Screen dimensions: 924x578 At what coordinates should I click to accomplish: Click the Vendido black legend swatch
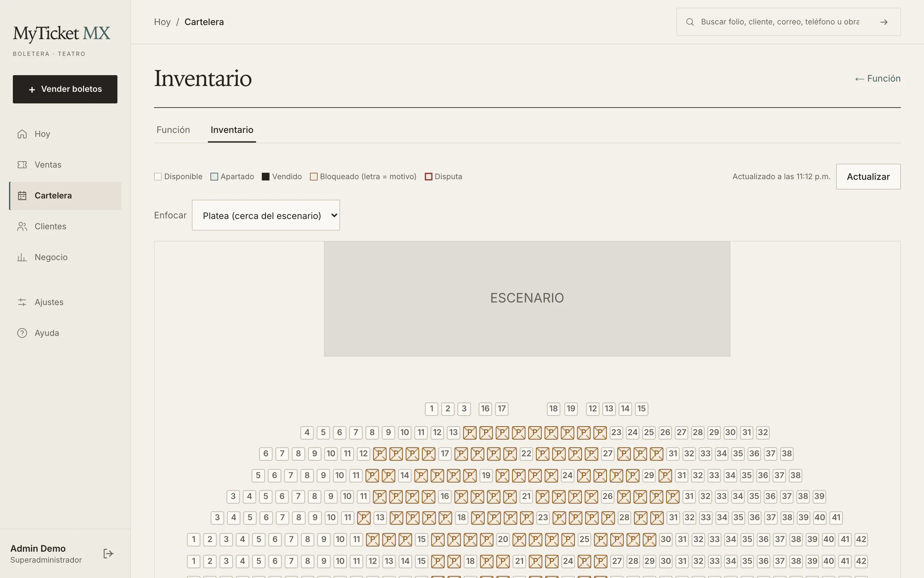(266, 176)
